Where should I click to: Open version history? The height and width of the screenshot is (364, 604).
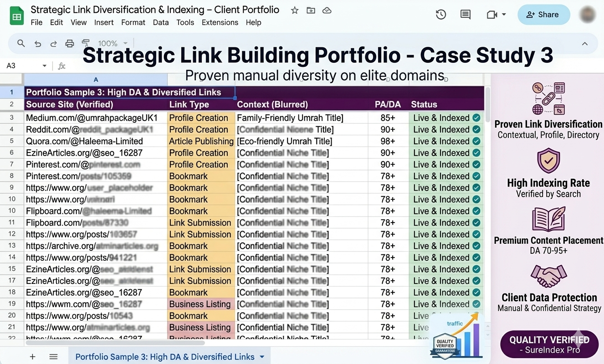point(440,15)
